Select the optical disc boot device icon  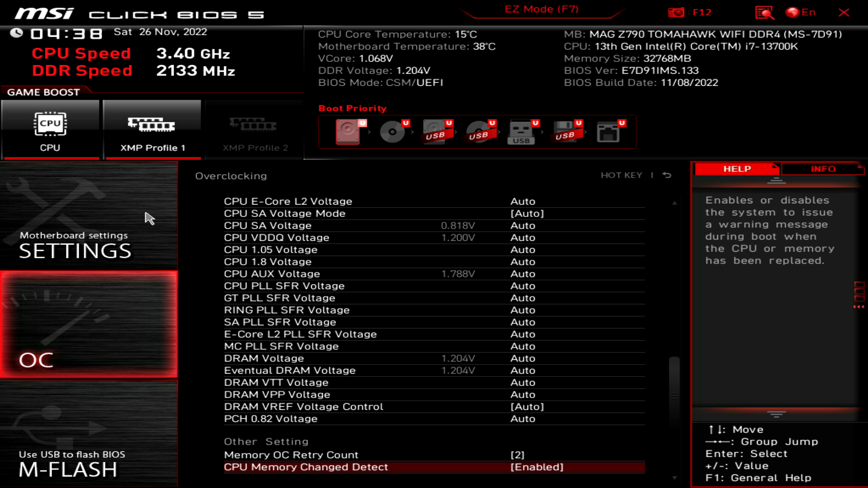(x=394, y=131)
